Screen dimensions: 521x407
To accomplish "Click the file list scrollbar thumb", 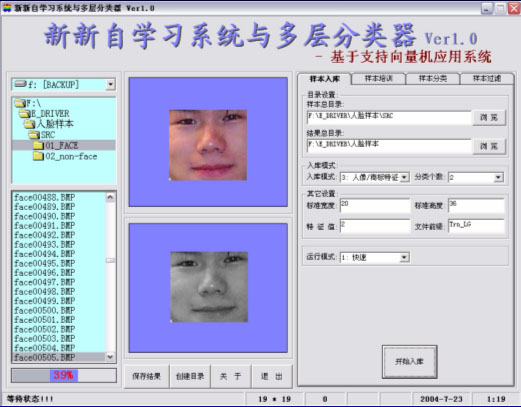I will [110, 260].
